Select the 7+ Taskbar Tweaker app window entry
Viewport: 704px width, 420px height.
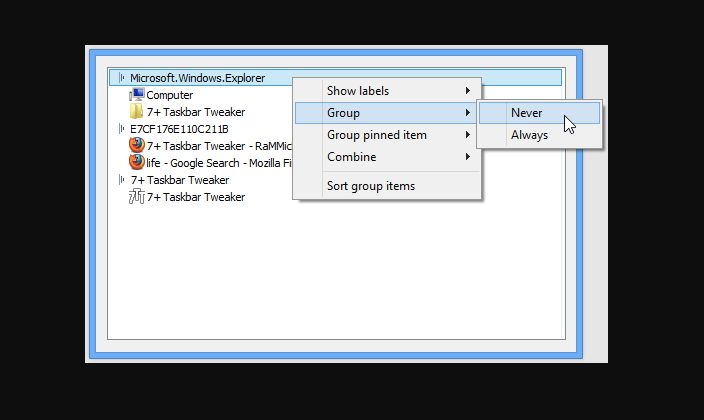(x=196, y=197)
